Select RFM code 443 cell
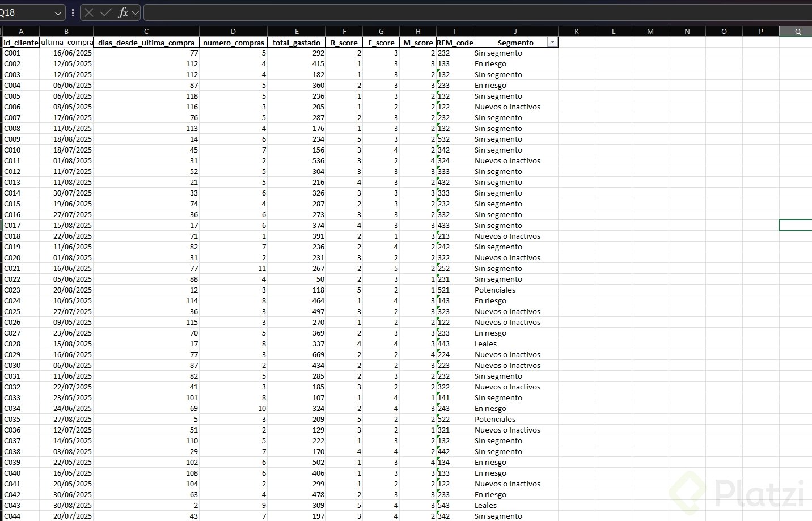The width and height of the screenshot is (812, 521). [x=455, y=344]
